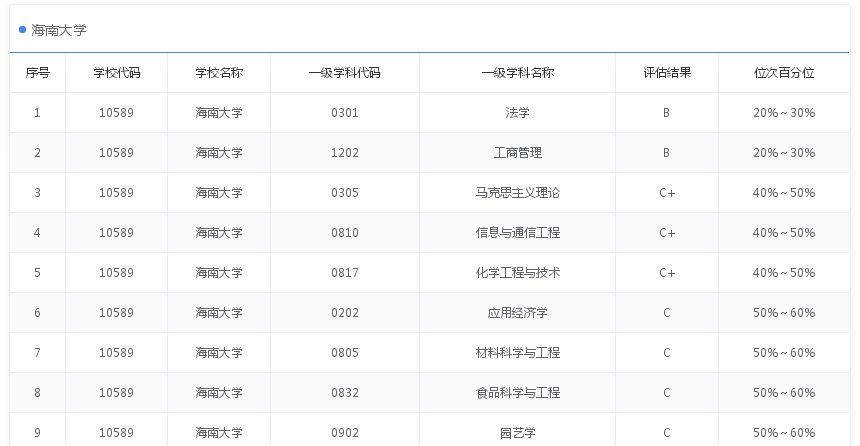Screen dimensions: 860x446
Task: Click 50%~60% in the 食品科学与工程 row
Action: [784, 393]
